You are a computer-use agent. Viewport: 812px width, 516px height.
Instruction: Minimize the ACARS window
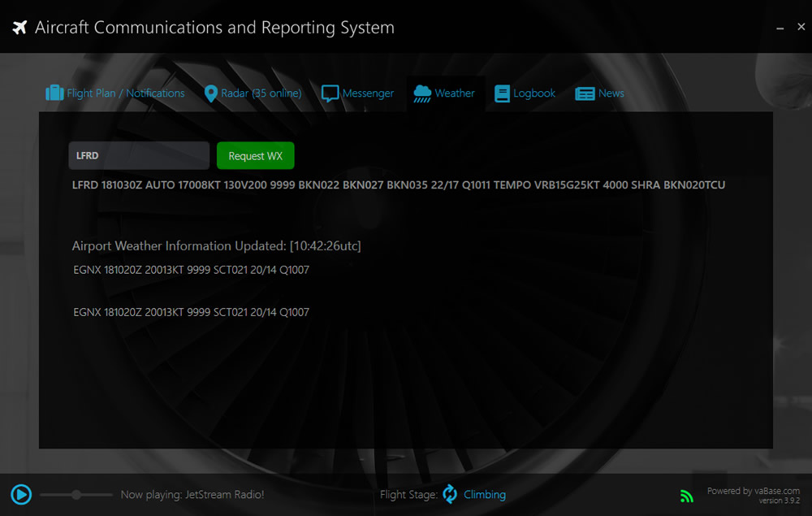(780, 28)
